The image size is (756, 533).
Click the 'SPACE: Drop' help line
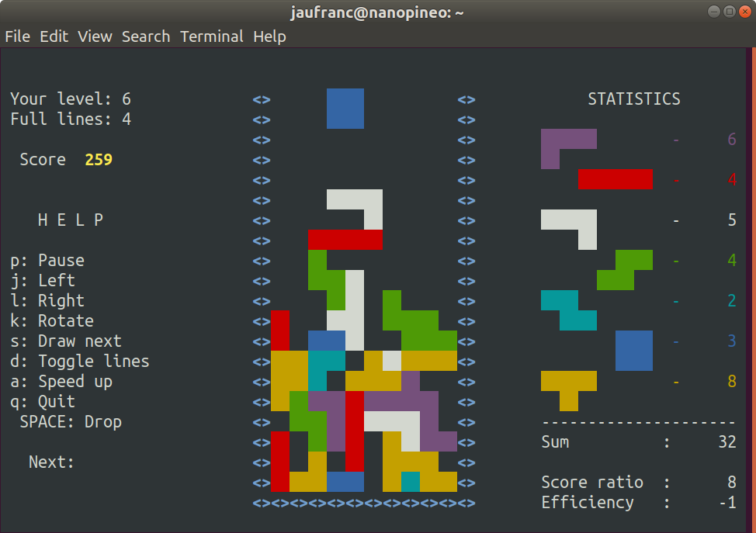[71, 422]
